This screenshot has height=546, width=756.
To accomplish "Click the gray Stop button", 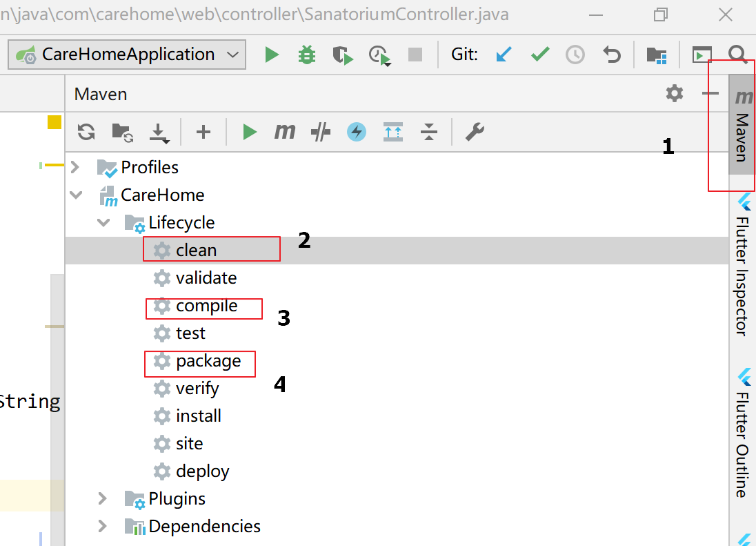I will pyautogui.click(x=415, y=55).
